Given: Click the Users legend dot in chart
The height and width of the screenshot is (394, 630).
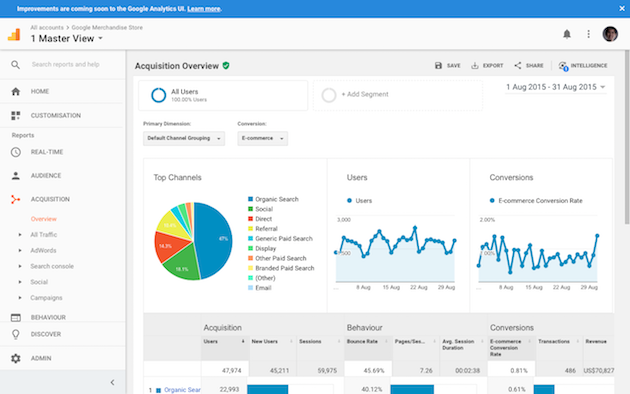Looking at the screenshot, I should [349, 200].
